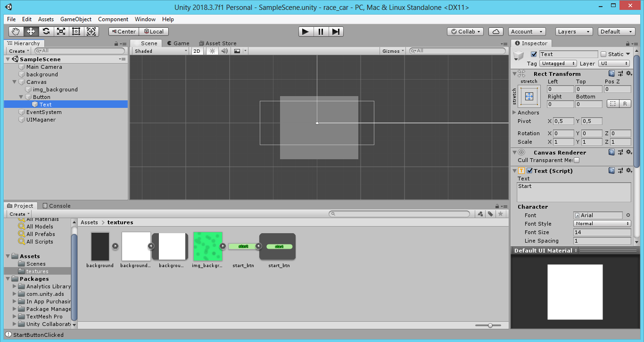The height and width of the screenshot is (342, 644).
Task: Open the Gizmos dropdown
Action: pyautogui.click(x=393, y=51)
